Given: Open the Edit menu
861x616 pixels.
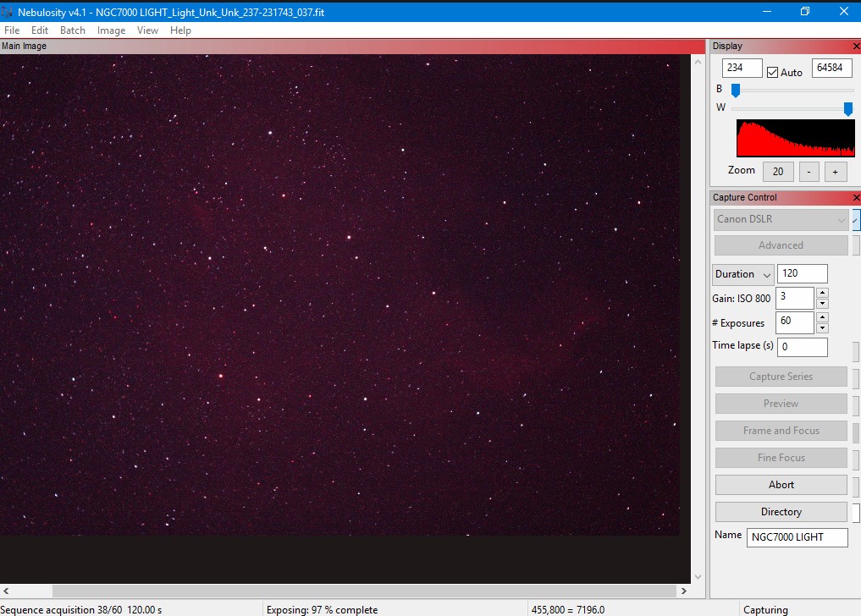Looking at the screenshot, I should pos(40,30).
